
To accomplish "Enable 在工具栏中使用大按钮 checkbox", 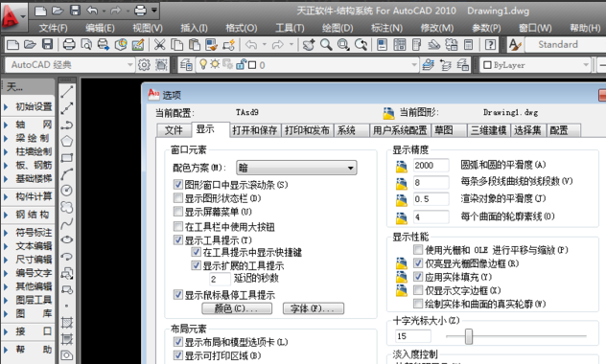I will coord(178,226).
